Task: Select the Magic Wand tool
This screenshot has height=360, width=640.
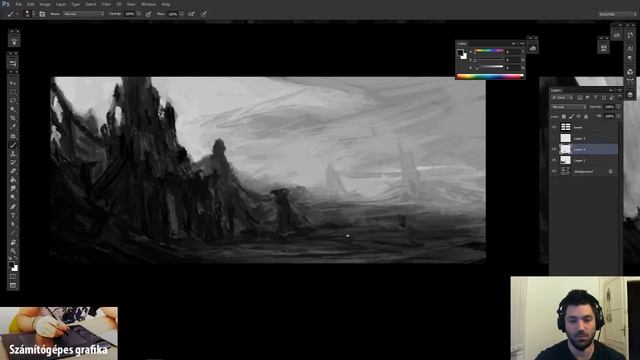Action: [x=13, y=109]
